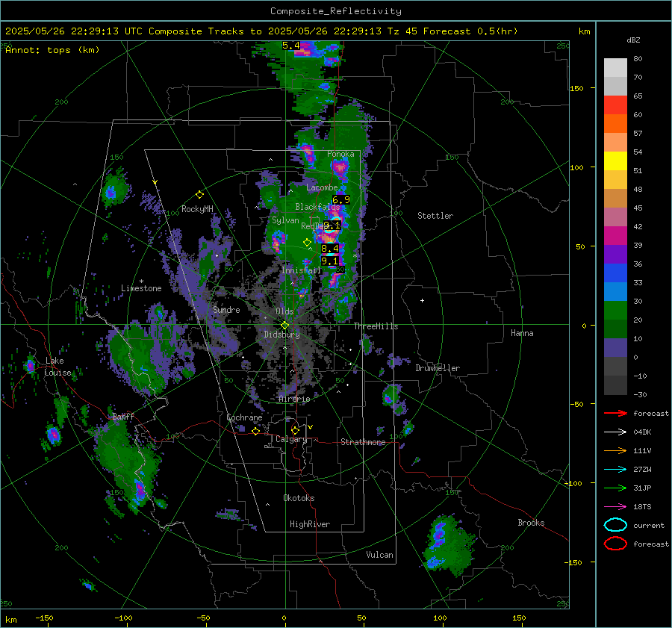Select the Limestone label

click(x=141, y=288)
